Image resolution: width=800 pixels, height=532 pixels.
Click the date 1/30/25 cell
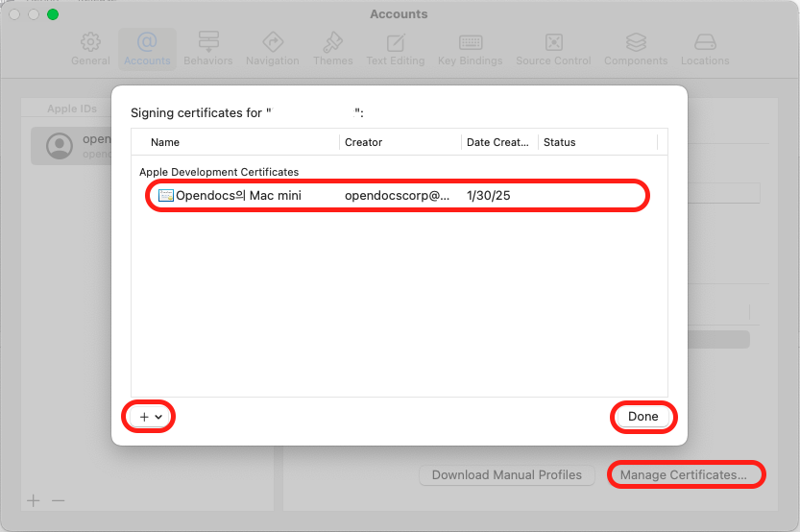(488, 195)
